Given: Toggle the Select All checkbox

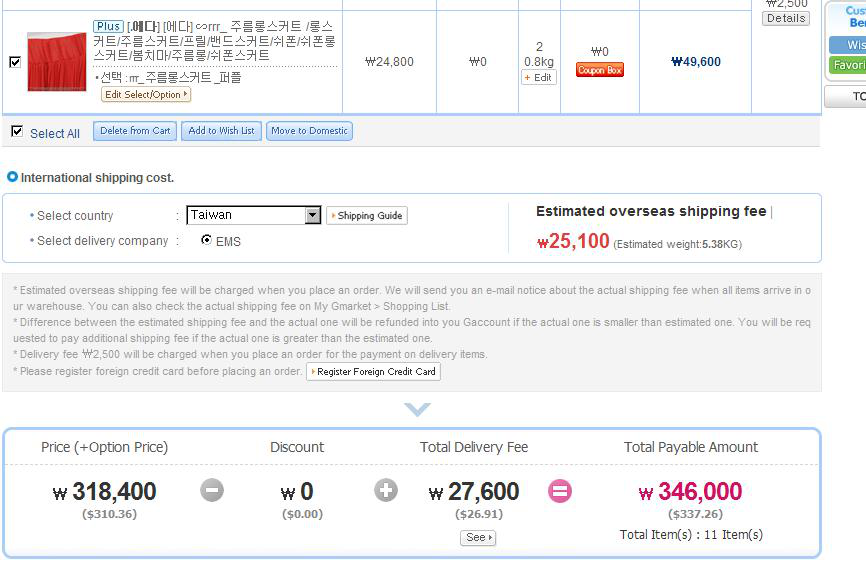Looking at the screenshot, I should click(x=17, y=131).
